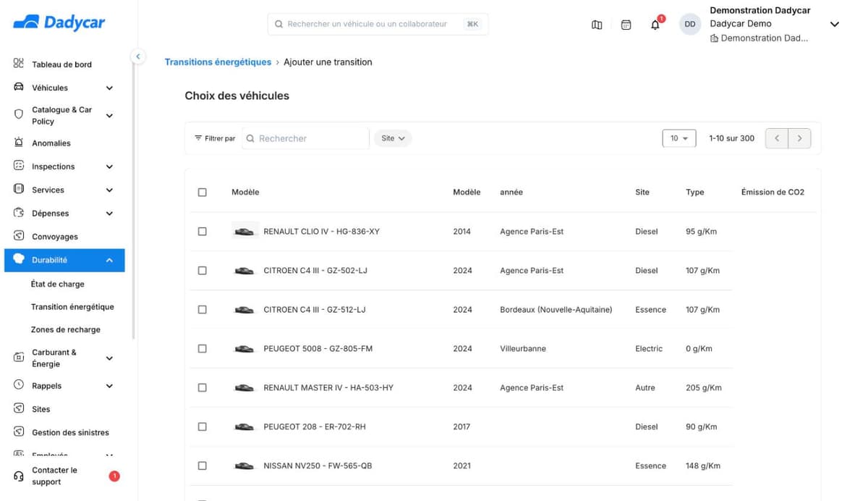Expand the Dépenses chevron

(x=109, y=213)
